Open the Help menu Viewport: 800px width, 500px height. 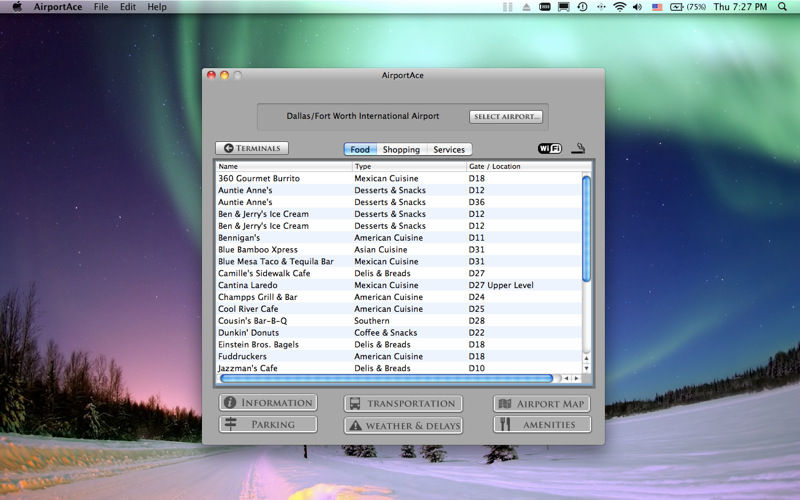(157, 7)
